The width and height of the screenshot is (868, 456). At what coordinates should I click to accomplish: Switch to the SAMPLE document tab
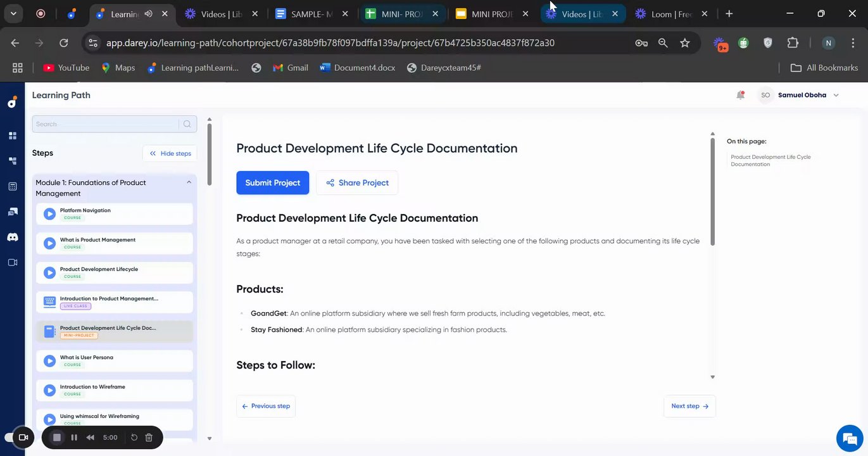(x=310, y=14)
